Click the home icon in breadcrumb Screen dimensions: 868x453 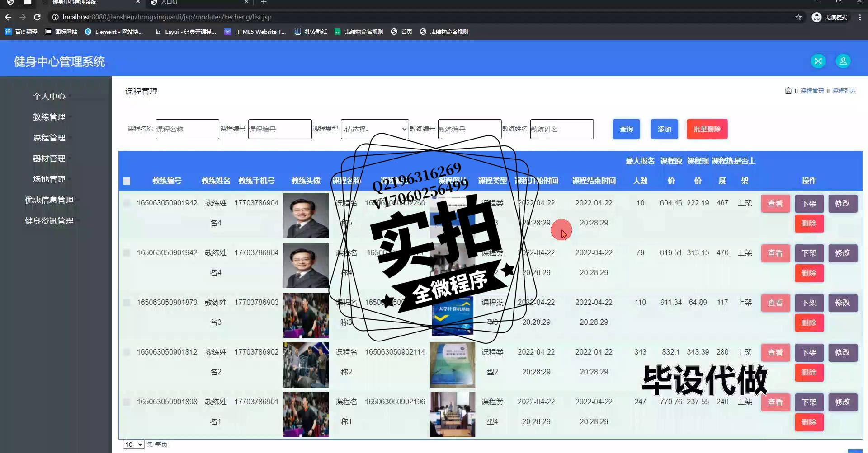click(x=788, y=91)
